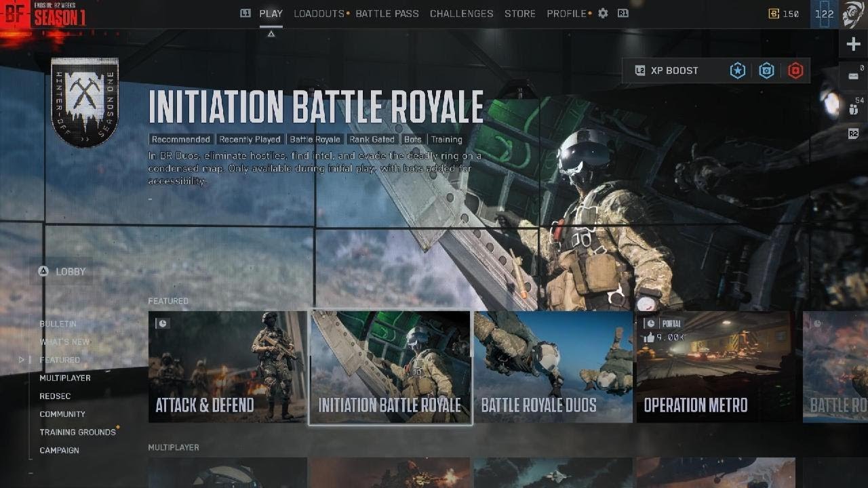Open the Loadouts tab
868x488 pixels.
319,14
